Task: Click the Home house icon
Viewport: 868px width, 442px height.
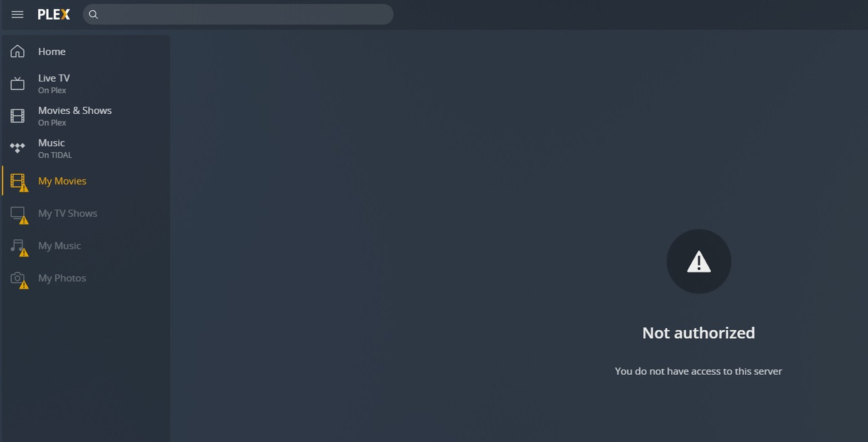Action: pyautogui.click(x=18, y=52)
